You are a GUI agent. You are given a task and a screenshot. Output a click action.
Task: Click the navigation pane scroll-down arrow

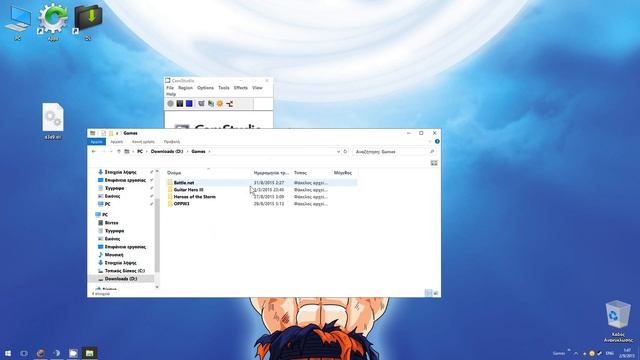pyautogui.click(x=157, y=287)
